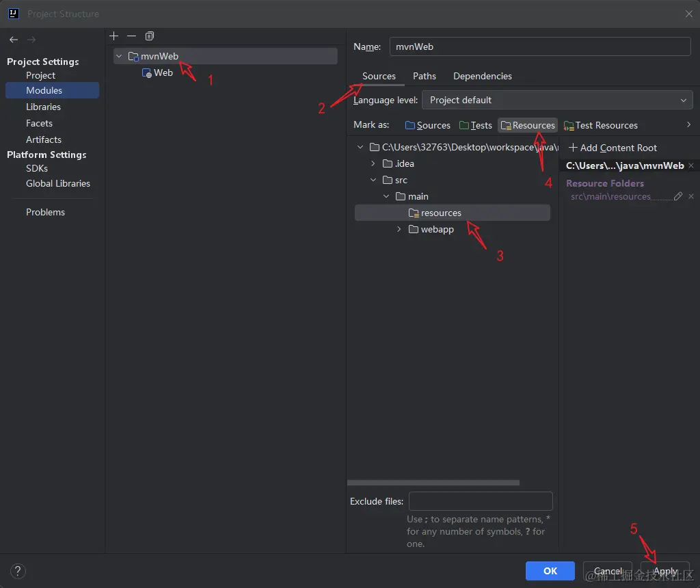Close the Project Structure dialog

689,14
